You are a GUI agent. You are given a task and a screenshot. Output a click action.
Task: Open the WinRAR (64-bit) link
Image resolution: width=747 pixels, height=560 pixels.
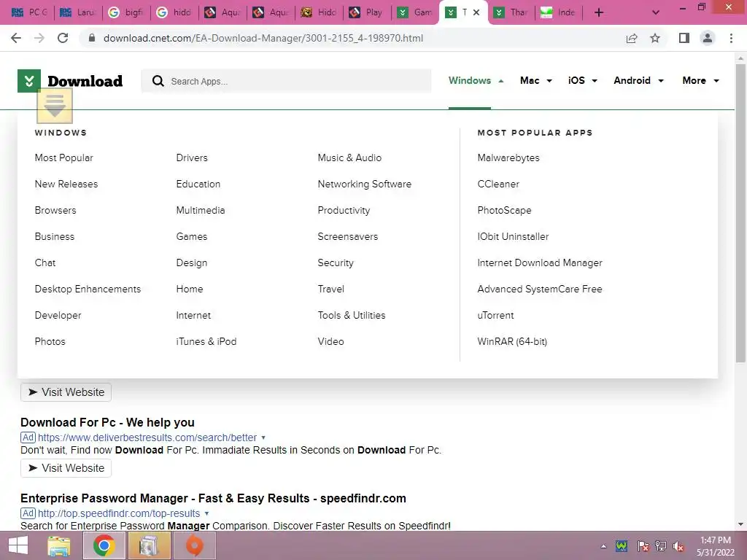(x=512, y=341)
